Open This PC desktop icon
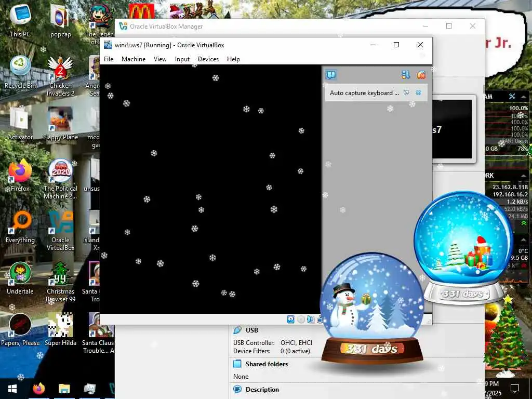This screenshot has width=532, height=399. [20, 20]
